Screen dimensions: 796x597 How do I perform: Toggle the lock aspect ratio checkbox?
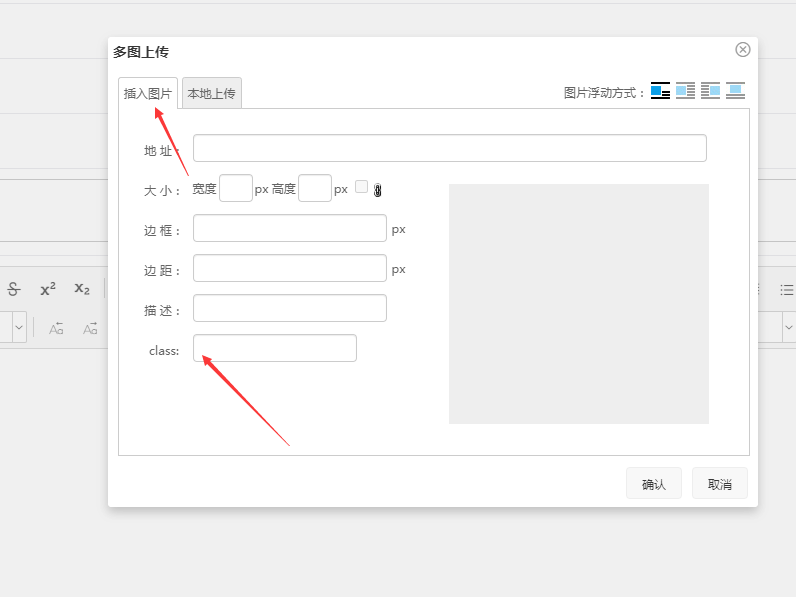click(361, 187)
